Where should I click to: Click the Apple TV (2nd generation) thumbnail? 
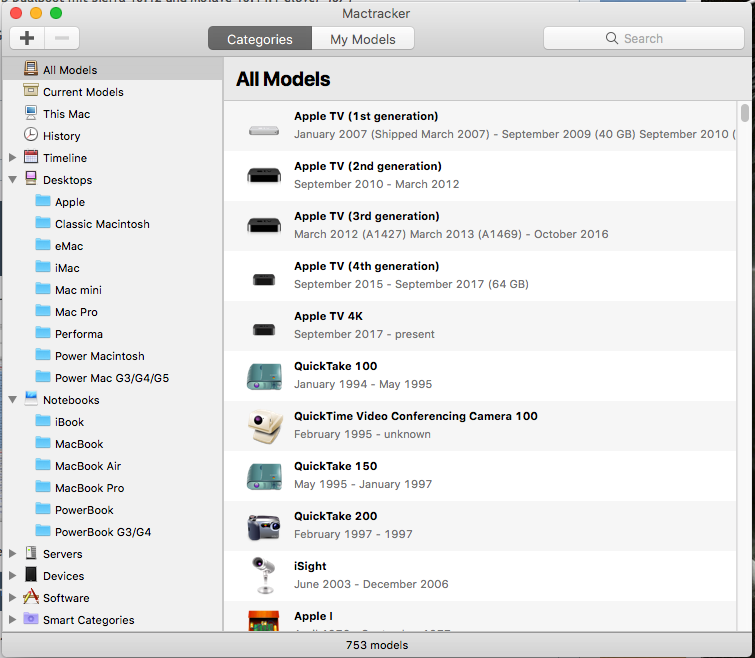click(x=264, y=176)
